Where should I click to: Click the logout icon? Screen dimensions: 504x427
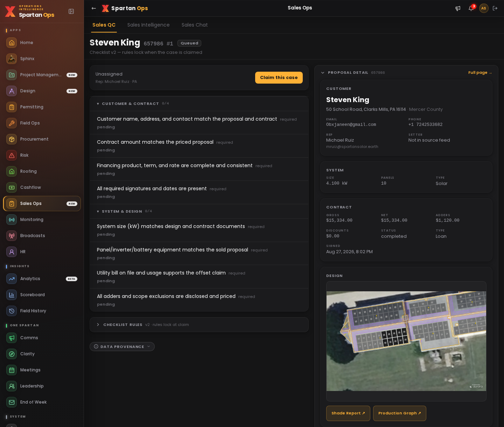[495, 8]
